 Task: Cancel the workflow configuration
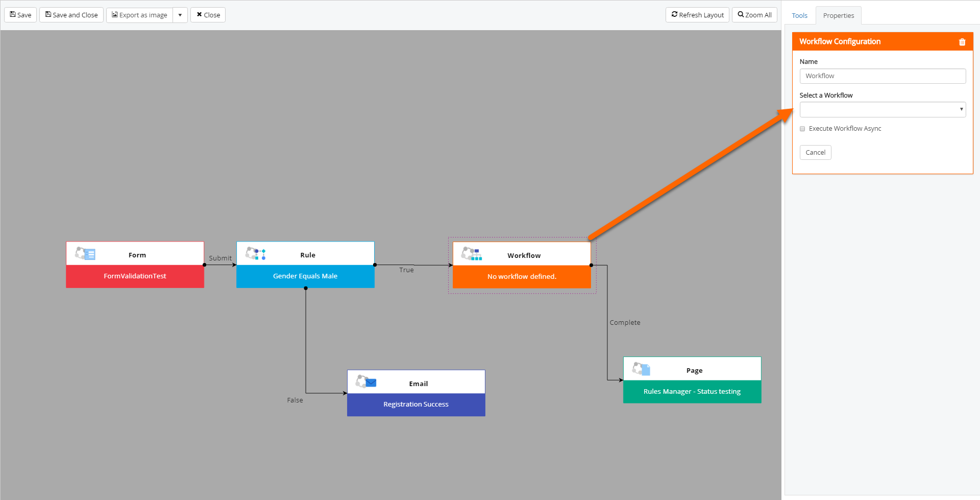[815, 152]
